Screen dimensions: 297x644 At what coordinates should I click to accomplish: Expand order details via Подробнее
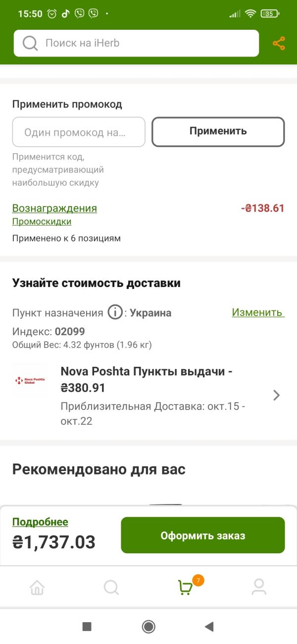(x=40, y=522)
